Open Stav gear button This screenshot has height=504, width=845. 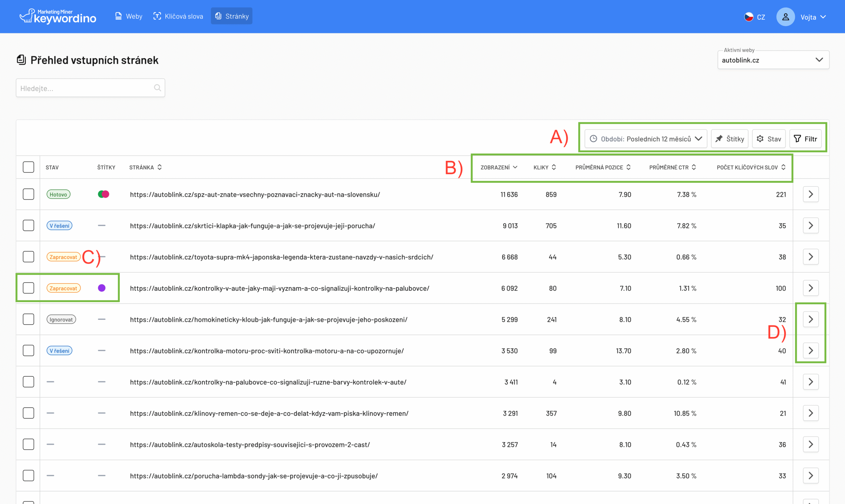click(x=768, y=139)
